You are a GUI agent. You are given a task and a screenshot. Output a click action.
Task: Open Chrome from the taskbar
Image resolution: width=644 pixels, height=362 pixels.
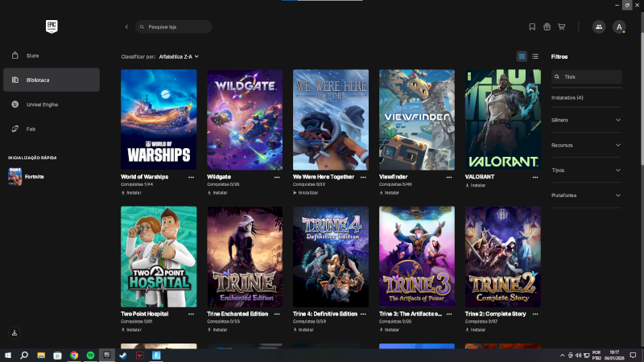74,356
